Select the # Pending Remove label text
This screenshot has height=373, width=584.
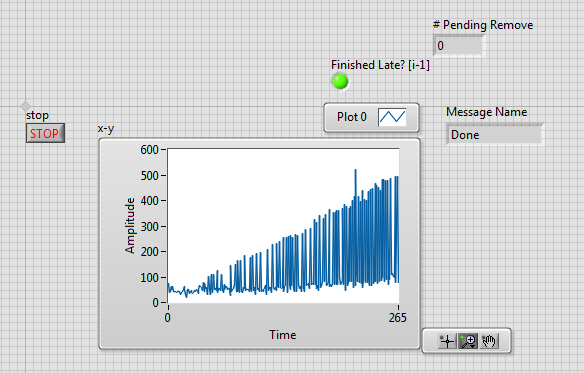point(483,25)
